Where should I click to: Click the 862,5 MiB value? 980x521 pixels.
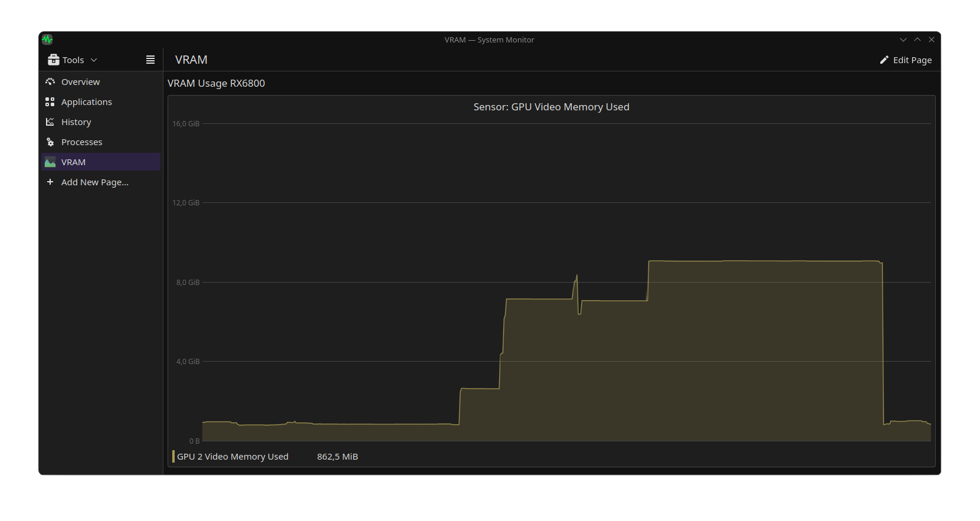[337, 457]
